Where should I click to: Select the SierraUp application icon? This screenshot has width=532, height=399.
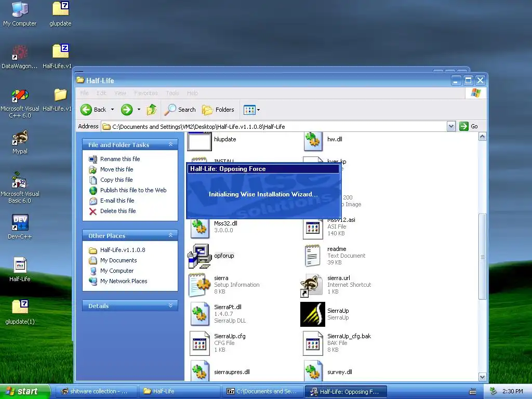(x=313, y=314)
